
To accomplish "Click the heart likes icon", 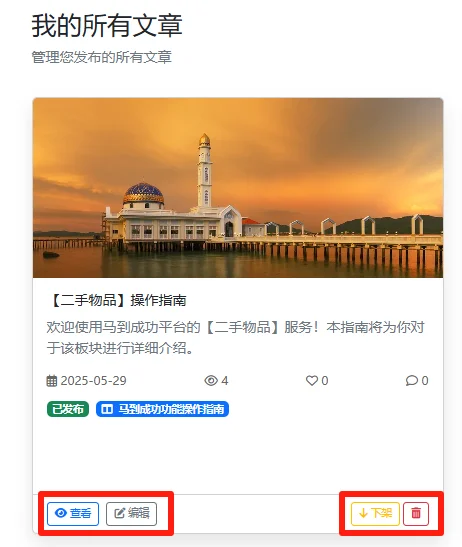I will pos(312,380).
